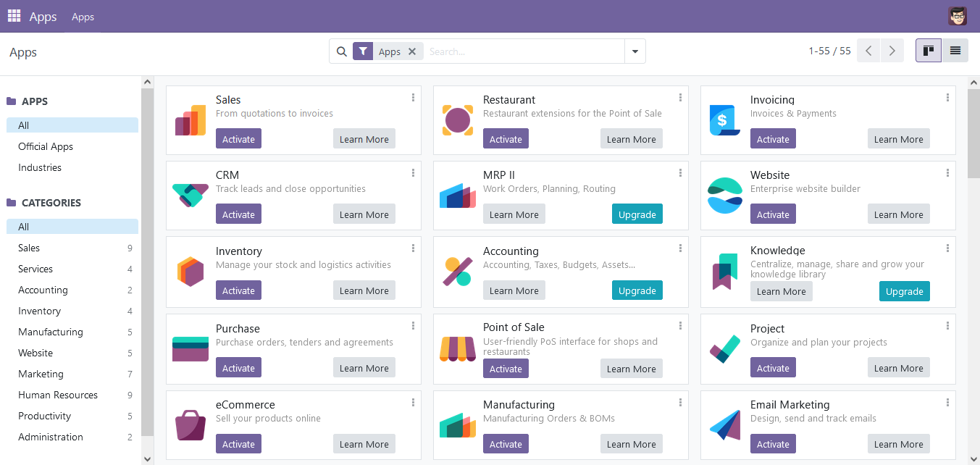980x465 pixels.
Task: Click the Sales app icon
Action: pos(190,120)
